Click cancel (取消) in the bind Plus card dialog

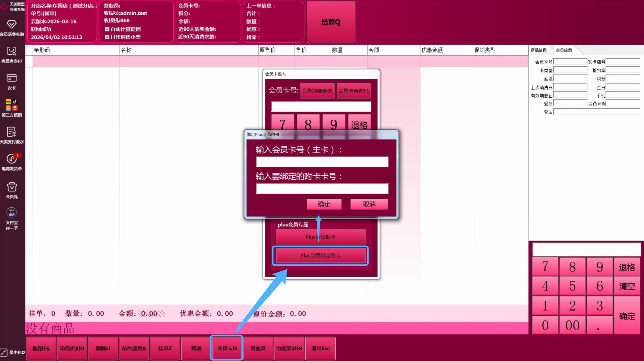coord(369,204)
